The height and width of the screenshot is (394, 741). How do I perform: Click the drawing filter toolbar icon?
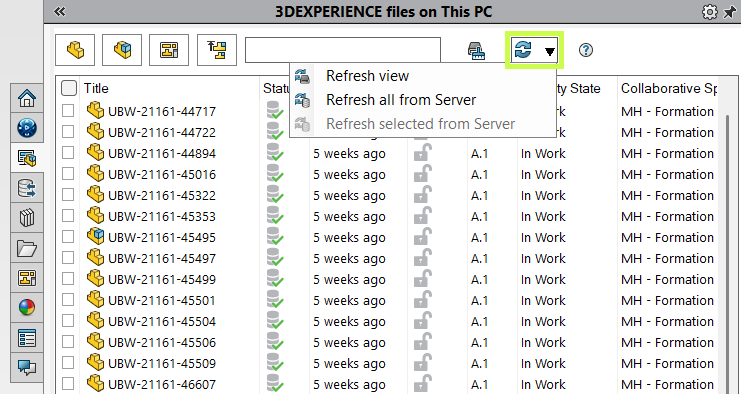click(169, 50)
